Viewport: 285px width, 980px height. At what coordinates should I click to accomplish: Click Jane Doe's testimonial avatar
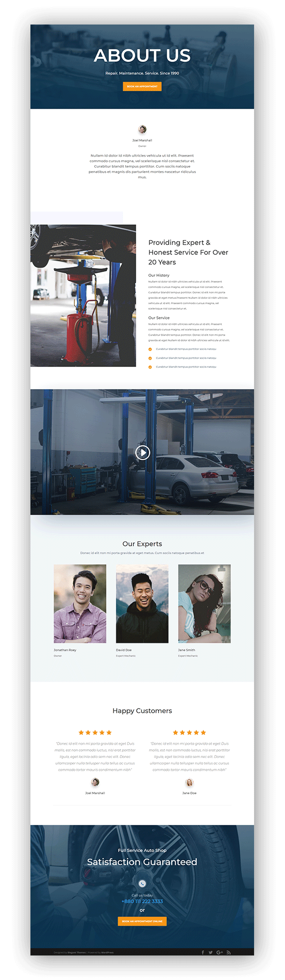pos(189,783)
